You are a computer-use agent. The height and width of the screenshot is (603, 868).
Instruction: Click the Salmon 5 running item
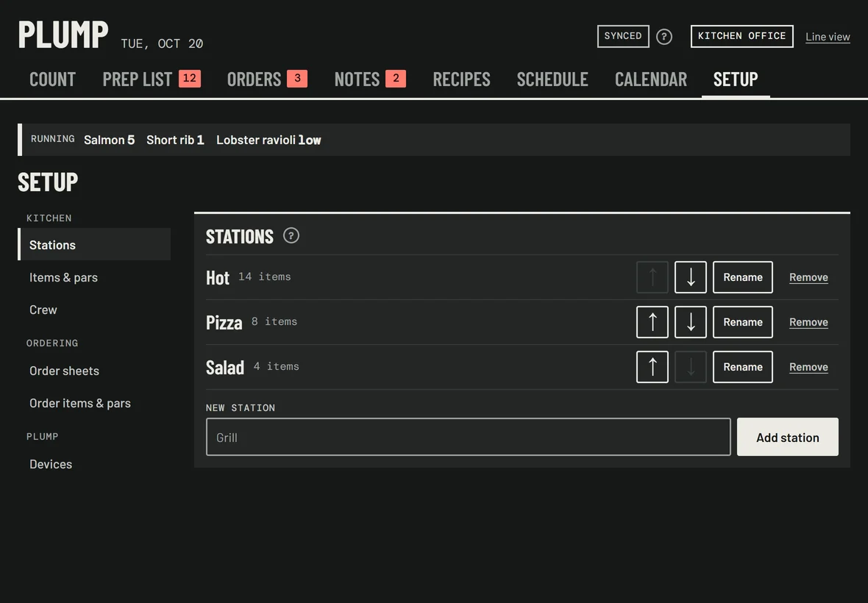pyautogui.click(x=109, y=140)
